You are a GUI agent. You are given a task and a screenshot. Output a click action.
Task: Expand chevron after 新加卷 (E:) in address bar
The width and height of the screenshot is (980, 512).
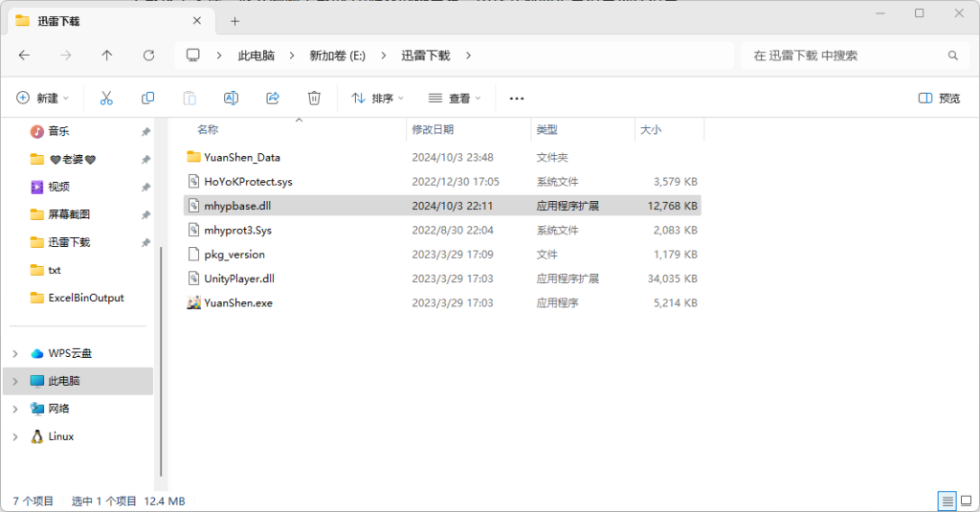point(384,56)
